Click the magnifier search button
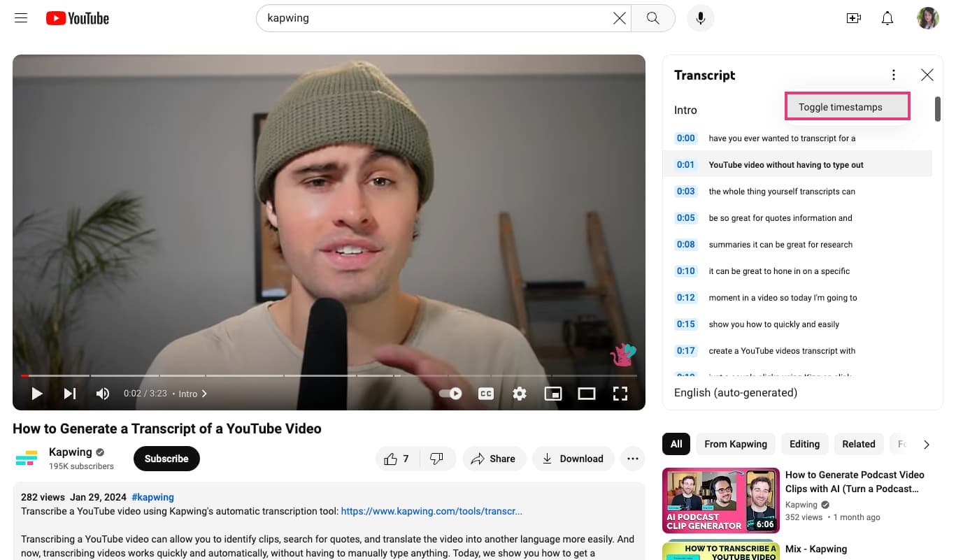This screenshot has width=956, height=560. (653, 18)
